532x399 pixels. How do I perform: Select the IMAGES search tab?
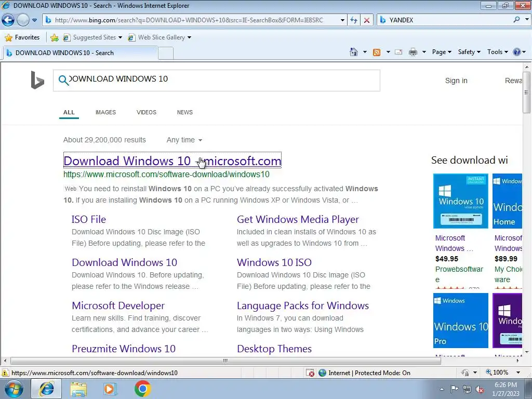105,112
